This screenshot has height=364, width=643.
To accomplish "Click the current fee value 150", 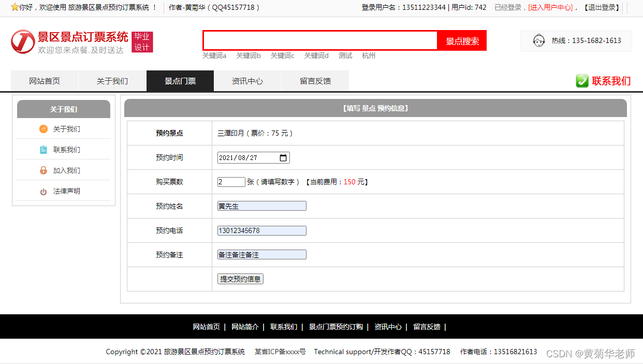I will (349, 182).
